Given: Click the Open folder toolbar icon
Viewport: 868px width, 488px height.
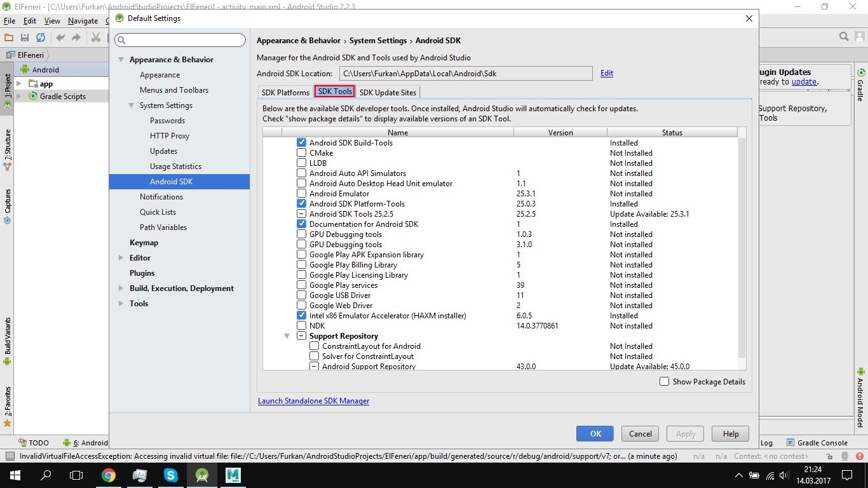Looking at the screenshot, I should tap(9, 37).
